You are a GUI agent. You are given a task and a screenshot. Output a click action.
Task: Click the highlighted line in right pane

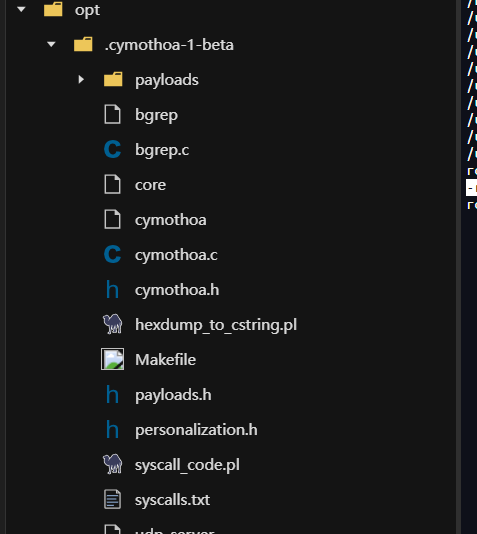[472, 188]
